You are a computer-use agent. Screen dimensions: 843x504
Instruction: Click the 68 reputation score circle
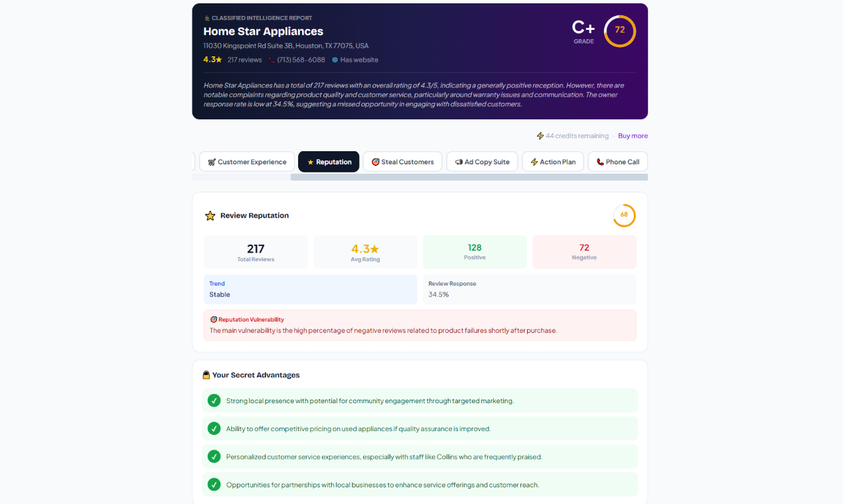(624, 215)
